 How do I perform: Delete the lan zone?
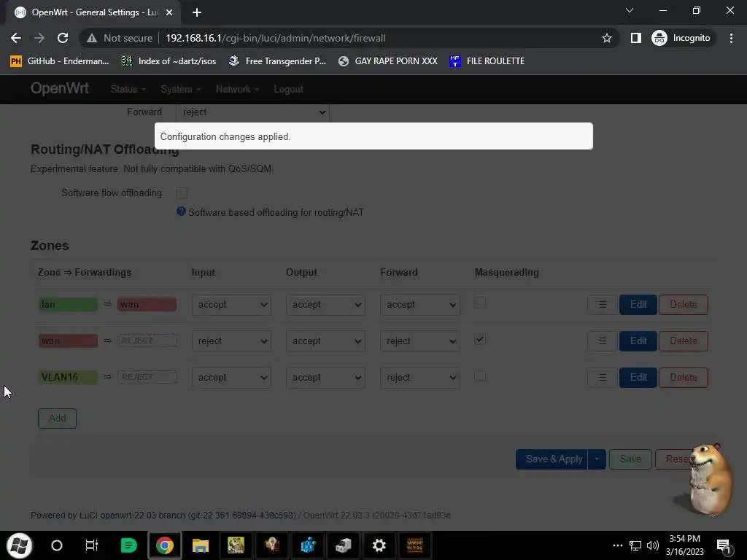point(683,305)
